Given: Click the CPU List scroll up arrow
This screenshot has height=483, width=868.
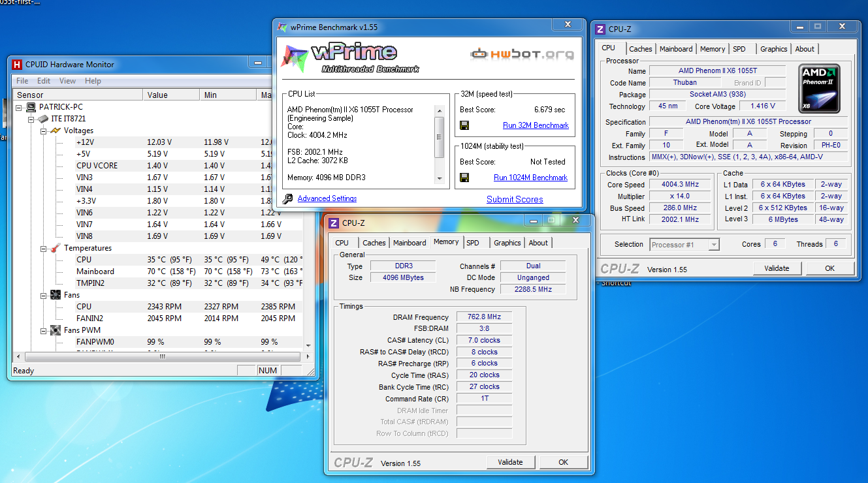Looking at the screenshot, I should 440,110.
